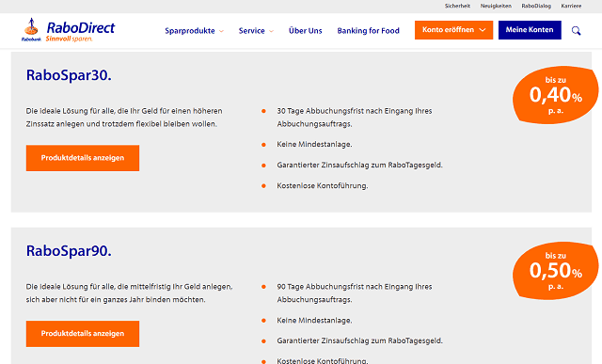
Task: Click '30 Tage Abbuchungsfrist nach Eingang Ihres' text
Action: pyautogui.click(x=355, y=111)
